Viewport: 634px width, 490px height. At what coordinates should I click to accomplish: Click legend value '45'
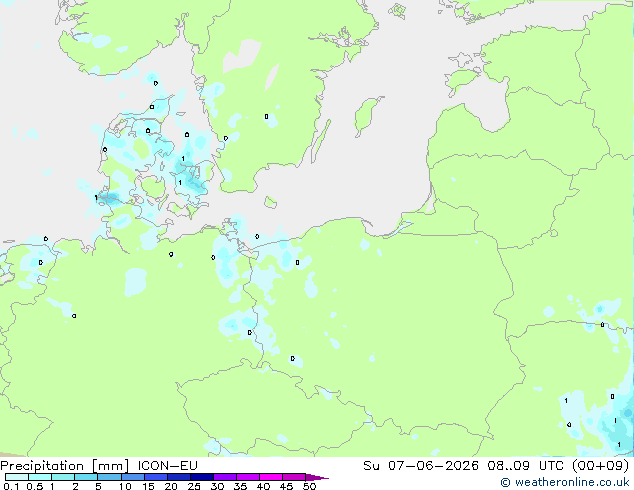tap(286, 486)
